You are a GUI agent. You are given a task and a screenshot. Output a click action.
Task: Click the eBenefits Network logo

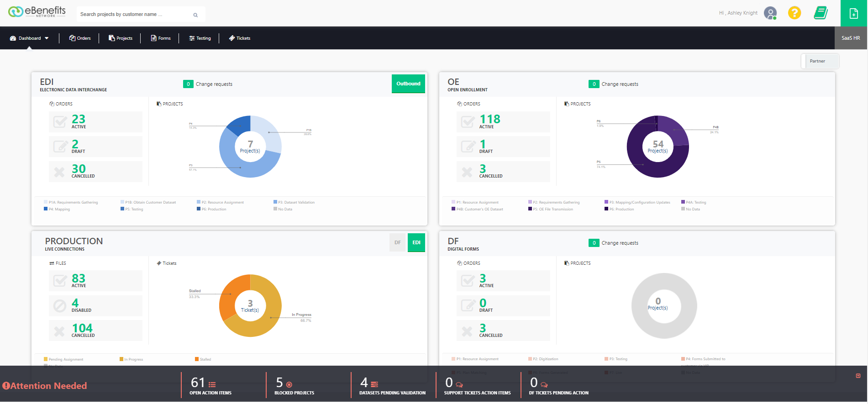(37, 12)
